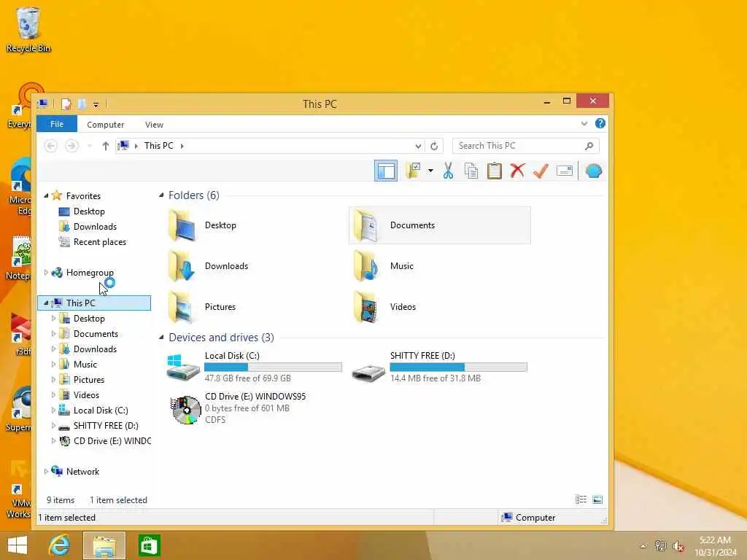Viewport: 747px width, 560px height.
Task: Open the Windows Store taskbar icon
Action: click(x=149, y=545)
